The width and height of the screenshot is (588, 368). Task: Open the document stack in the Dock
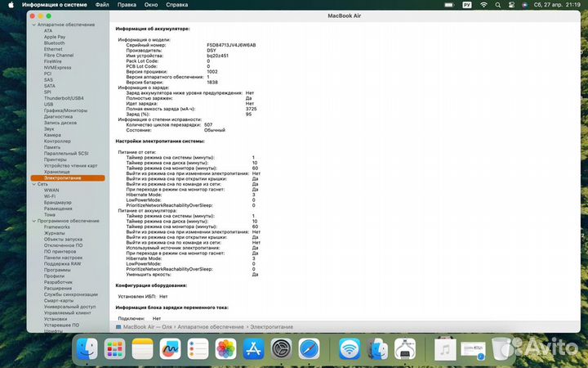[x=473, y=350]
